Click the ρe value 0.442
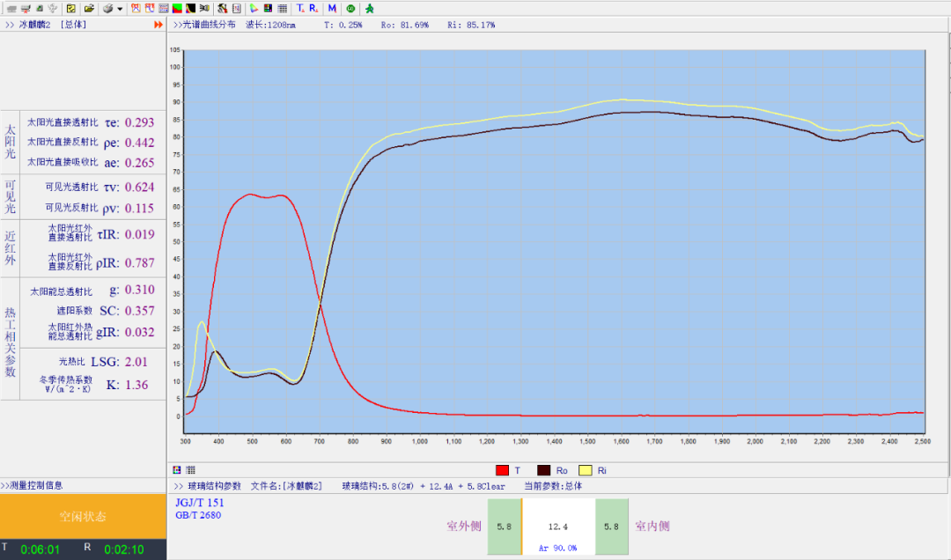This screenshot has width=951, height=560. (139, 143)
